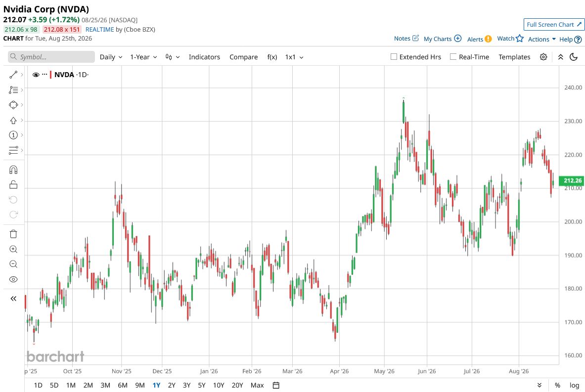Zoom out of the chart

pos(13,264)
